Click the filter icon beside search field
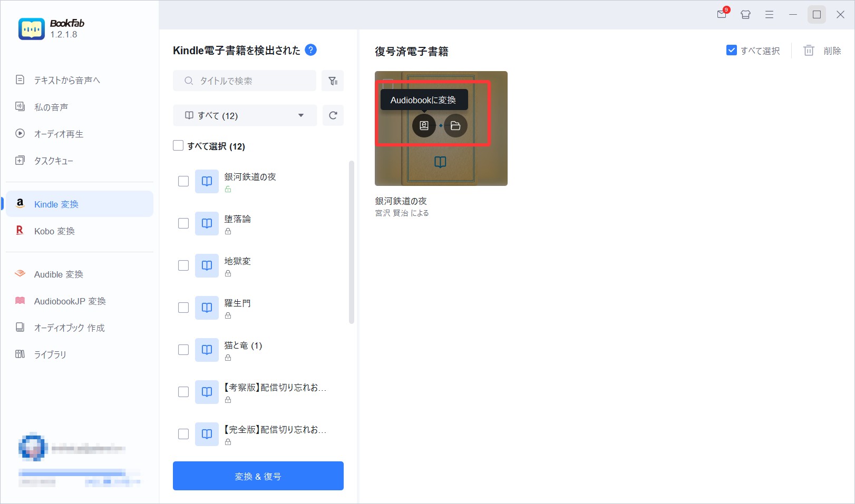This screenshot has width=855, height=504. pyautogui.click(x=333, y=81)
